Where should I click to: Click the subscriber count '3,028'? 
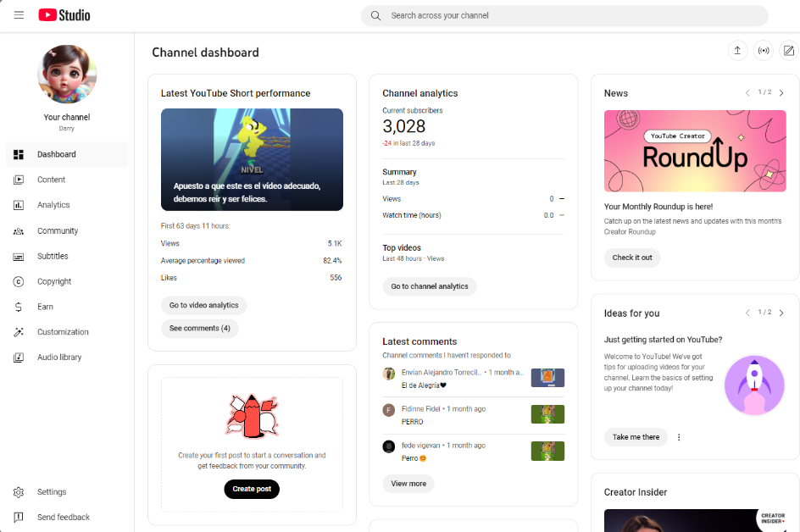404,126
